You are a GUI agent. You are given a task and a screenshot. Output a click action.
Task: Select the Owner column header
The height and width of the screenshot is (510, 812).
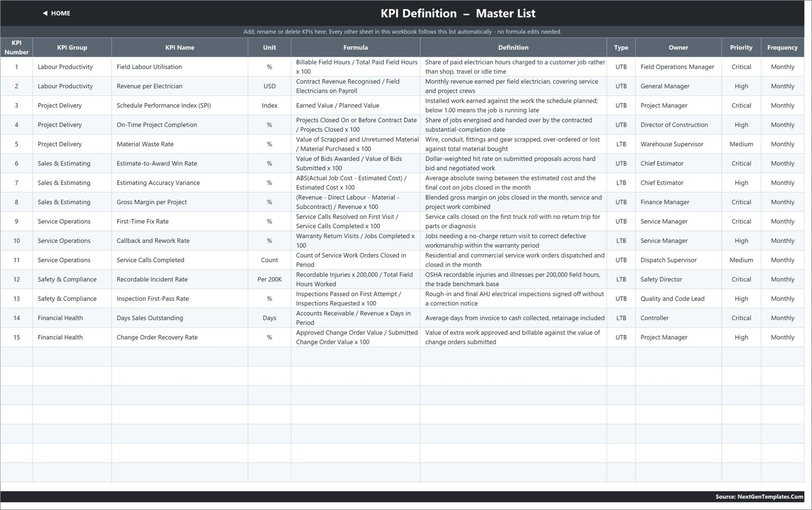click(678, 47)
